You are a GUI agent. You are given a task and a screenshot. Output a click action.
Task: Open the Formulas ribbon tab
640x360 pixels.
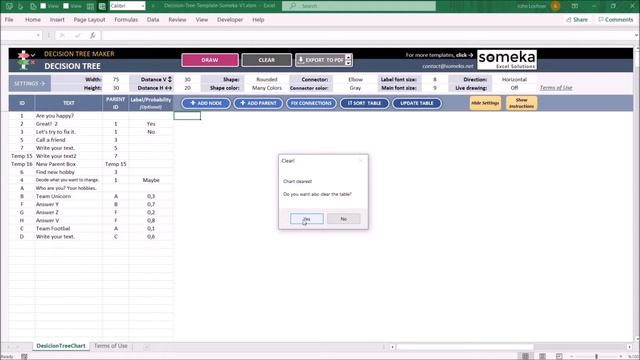click(126, 20)
